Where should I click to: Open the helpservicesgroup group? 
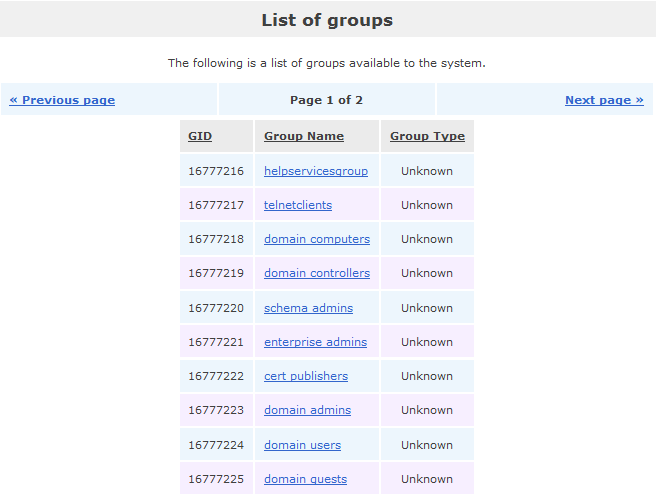pyautogui.click(x=316, y=171)
